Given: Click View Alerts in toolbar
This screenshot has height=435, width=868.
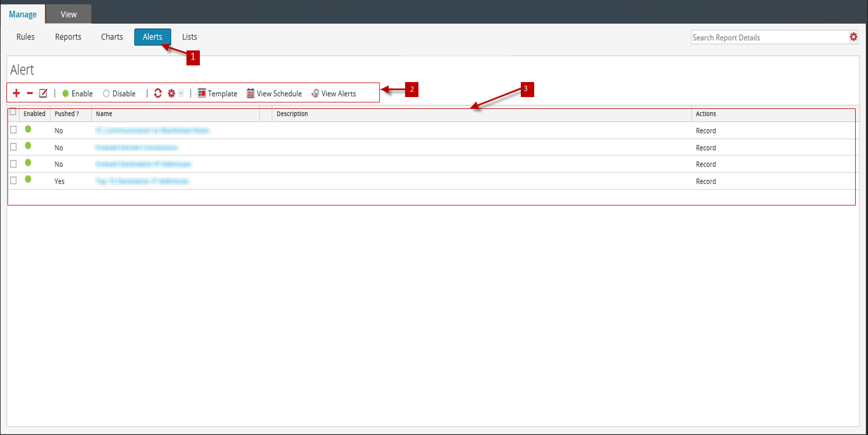Looking at the screenshot, I should point(334,93).
